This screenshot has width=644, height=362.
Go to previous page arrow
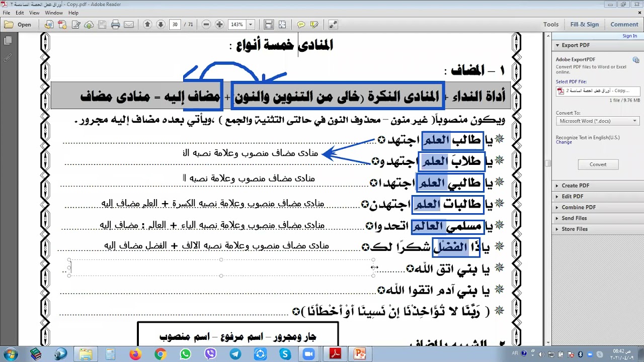pos(147,24)
